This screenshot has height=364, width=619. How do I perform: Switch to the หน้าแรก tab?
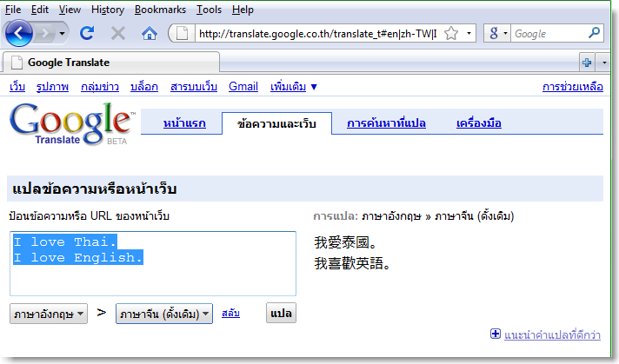click(x=185, y=123)
